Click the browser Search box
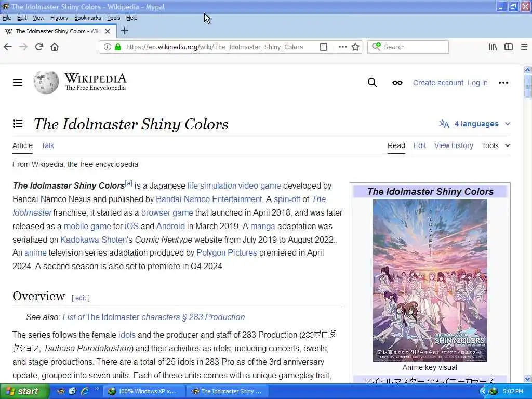The image size is (532, 399). pos(408,47)
